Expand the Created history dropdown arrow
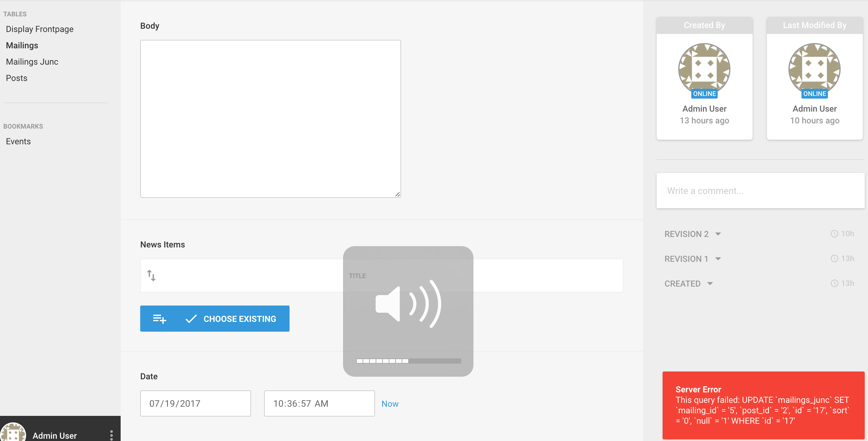 pos(710,283)
